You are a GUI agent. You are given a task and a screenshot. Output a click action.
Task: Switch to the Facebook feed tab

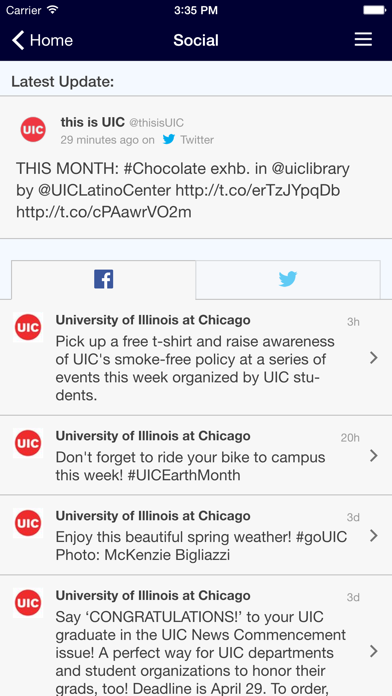(x=103, y=280)
